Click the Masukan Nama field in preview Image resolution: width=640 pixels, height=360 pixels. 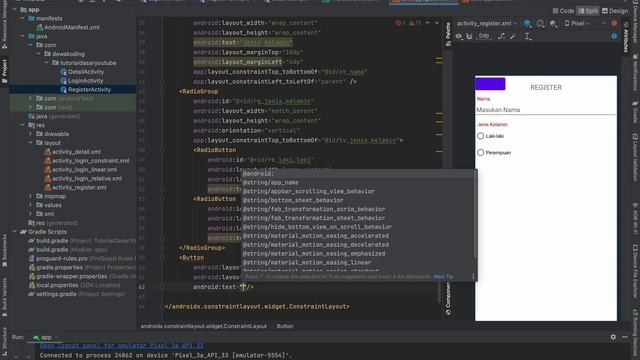pos(546,110)
